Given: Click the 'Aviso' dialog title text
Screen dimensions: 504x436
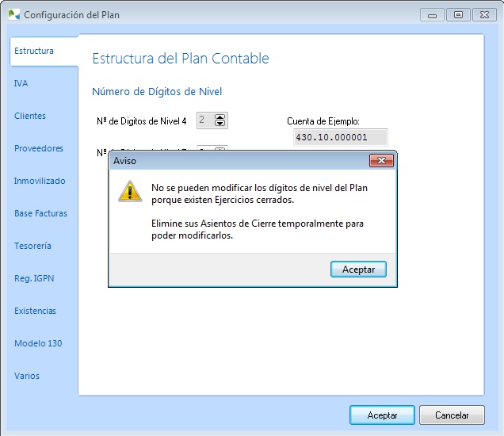Looking at the screenshot, I should [x=124, y=161].
